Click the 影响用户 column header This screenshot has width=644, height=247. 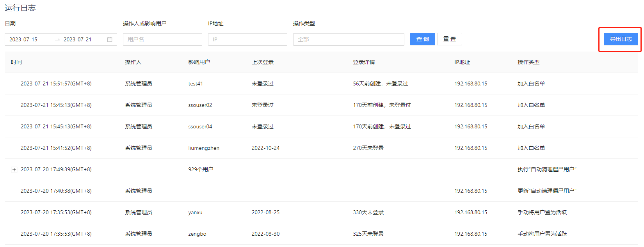[x=199, y=62]
